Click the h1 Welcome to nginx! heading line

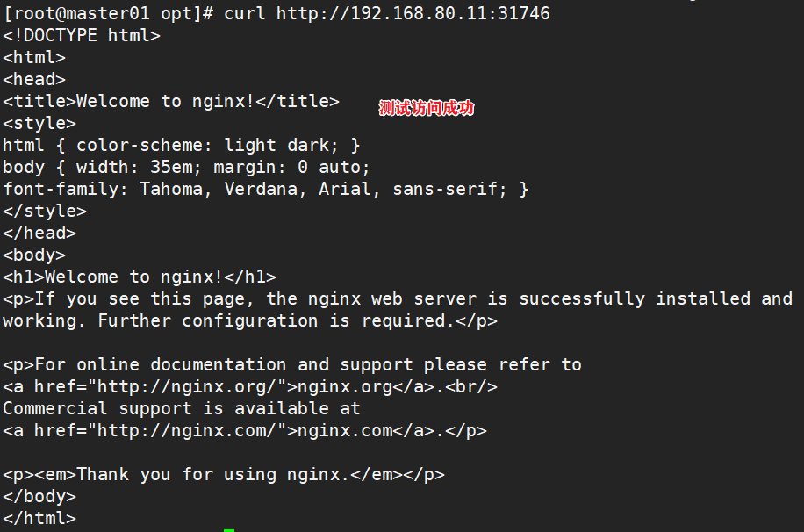(x=140, y=277)
